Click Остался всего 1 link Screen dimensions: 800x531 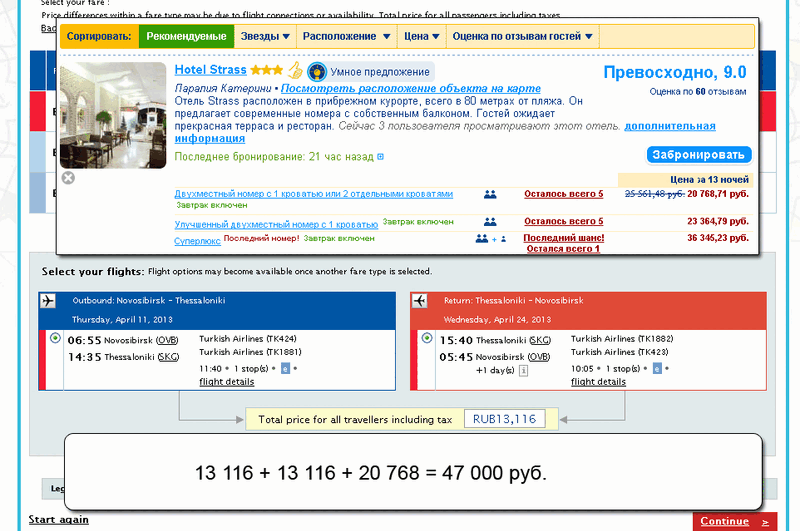[563, 248]
